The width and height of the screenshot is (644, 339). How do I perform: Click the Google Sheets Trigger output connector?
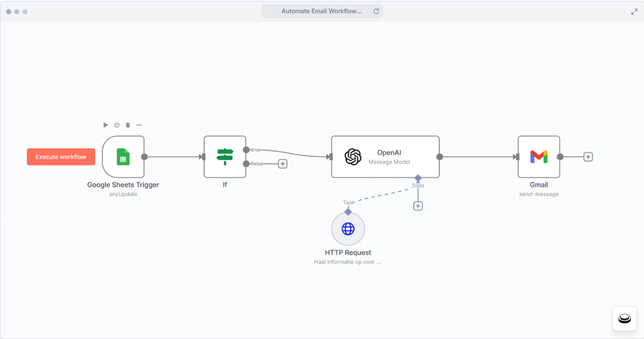point(145,157)
